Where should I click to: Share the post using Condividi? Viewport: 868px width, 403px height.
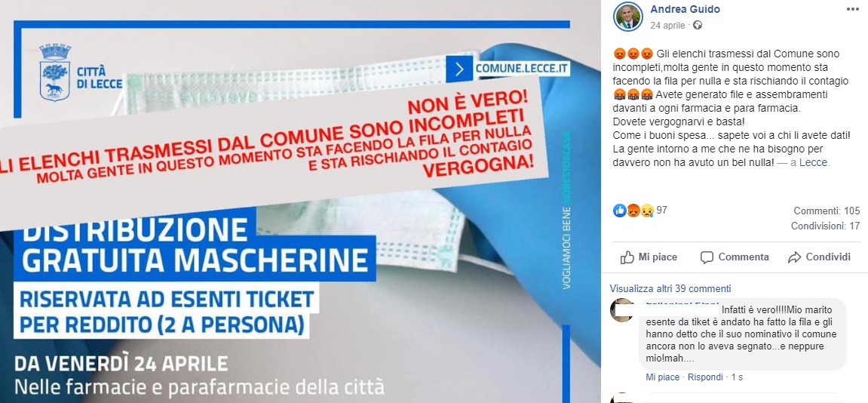(819, 257)
